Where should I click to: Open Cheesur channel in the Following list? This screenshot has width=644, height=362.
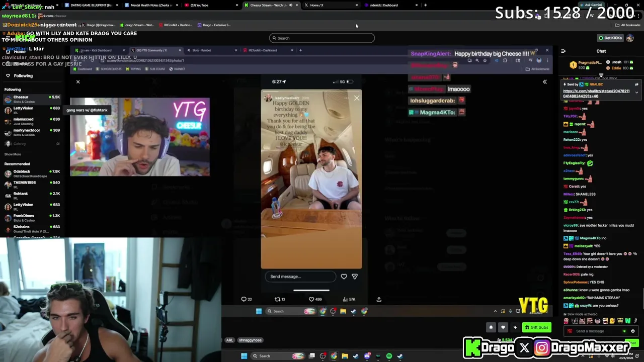(32, 99)
